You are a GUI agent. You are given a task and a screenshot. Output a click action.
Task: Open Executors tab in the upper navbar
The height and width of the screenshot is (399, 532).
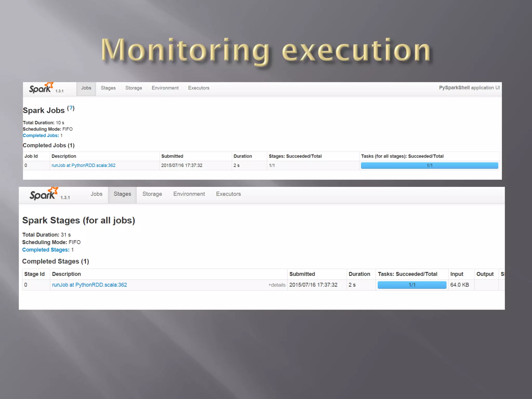tap(198, 88)
